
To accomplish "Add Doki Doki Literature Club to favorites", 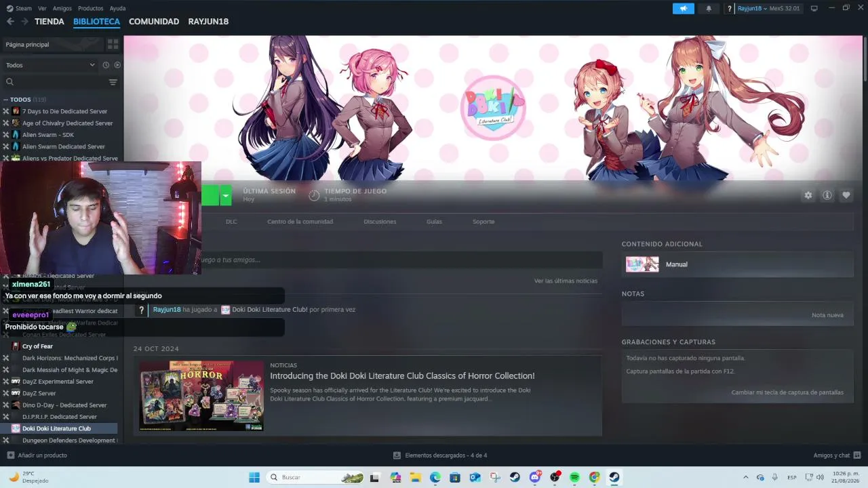I will (846, 195).
